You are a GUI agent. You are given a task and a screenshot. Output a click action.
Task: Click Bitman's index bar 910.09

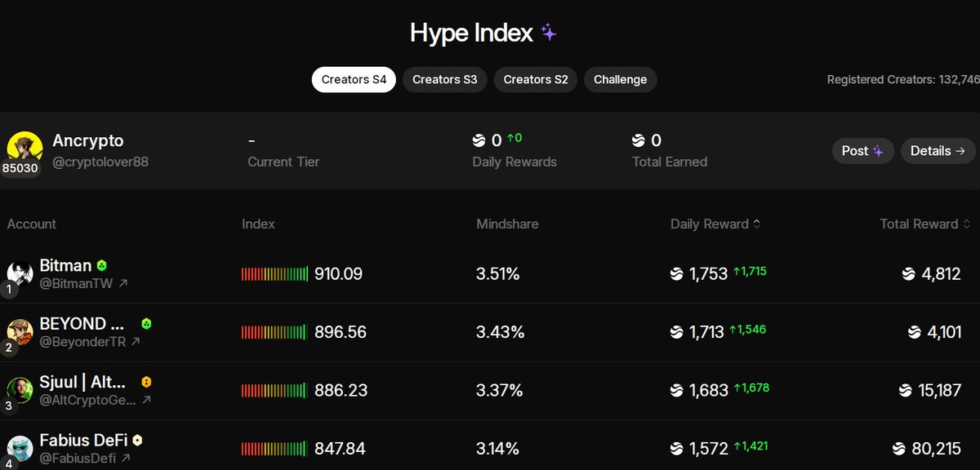click(275, 274)
